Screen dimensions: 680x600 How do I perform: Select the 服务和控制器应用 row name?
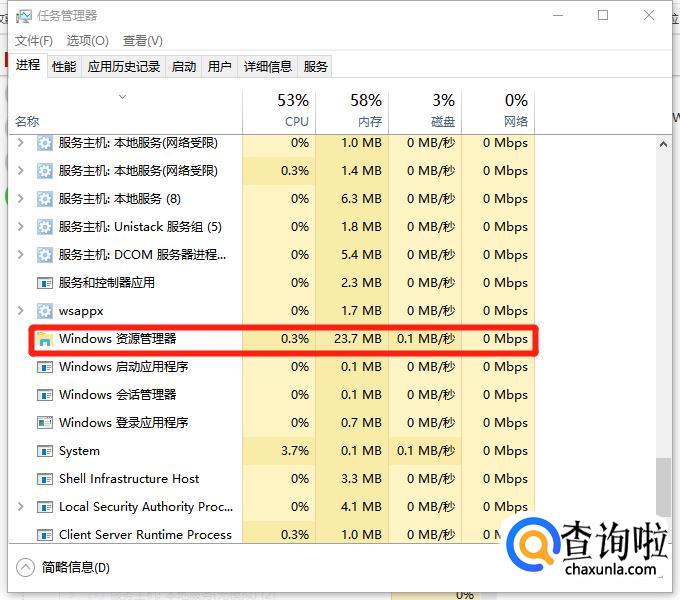point(107,283)
